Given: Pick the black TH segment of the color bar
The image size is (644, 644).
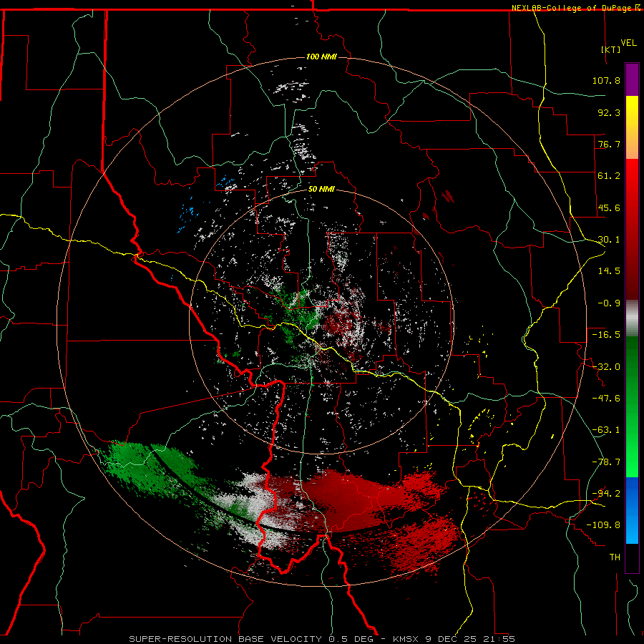Looking at the screenshot, I should click(632, 557).
